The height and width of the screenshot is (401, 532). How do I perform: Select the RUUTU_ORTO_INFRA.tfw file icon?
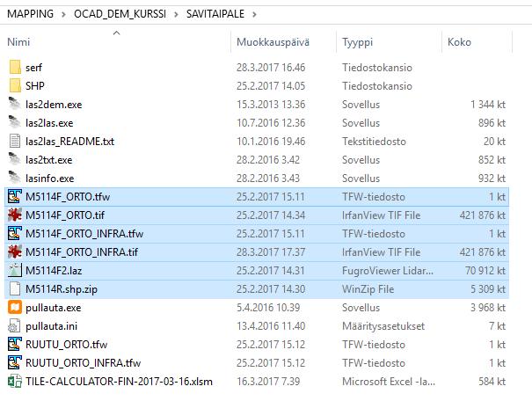15,362
